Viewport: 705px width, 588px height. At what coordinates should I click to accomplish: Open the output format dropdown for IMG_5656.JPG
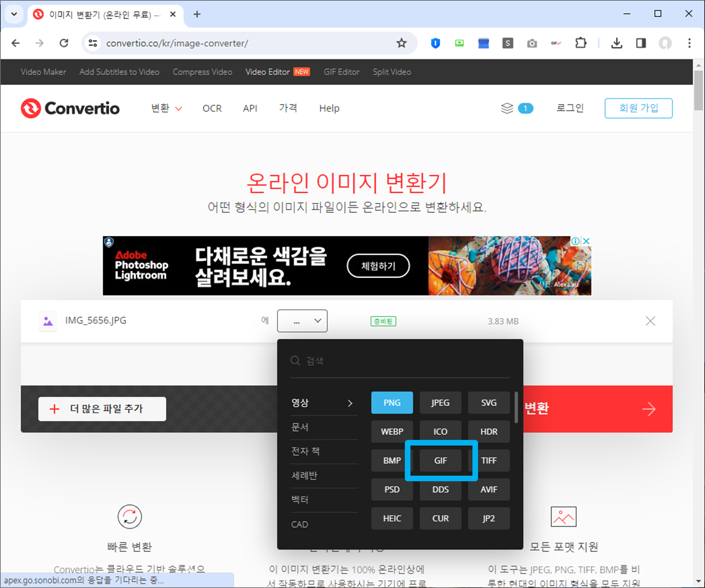(302, 321)
